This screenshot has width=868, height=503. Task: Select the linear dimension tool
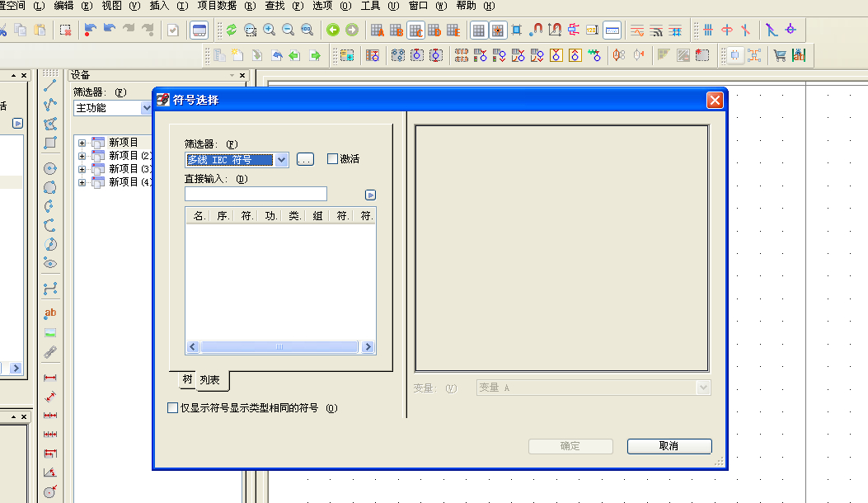pyautogui.click(x=49, y=378)
